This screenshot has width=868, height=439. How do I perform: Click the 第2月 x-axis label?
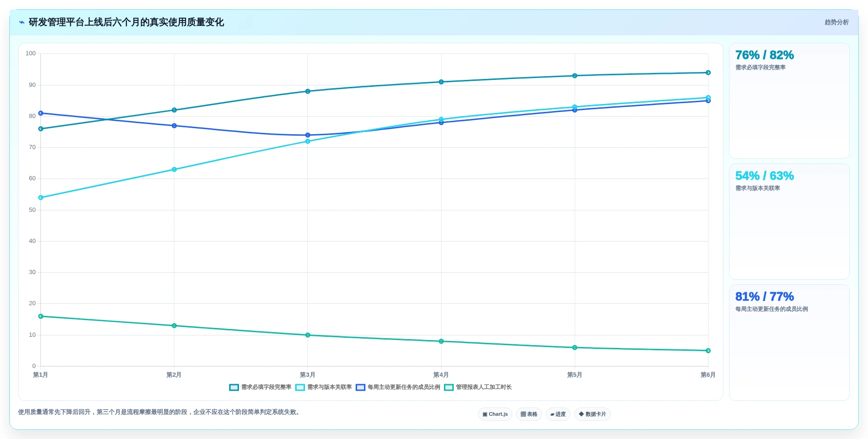pos(174,375)
